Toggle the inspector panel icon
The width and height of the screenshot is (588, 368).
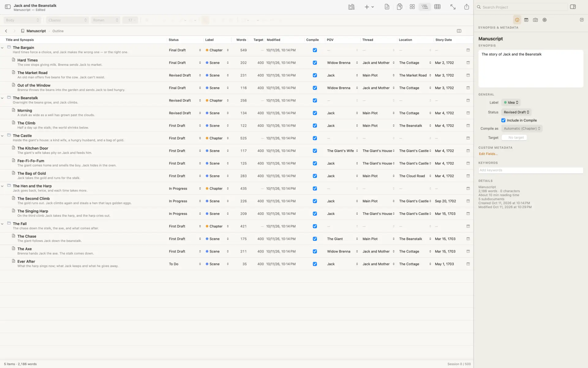tap(573, 7)
